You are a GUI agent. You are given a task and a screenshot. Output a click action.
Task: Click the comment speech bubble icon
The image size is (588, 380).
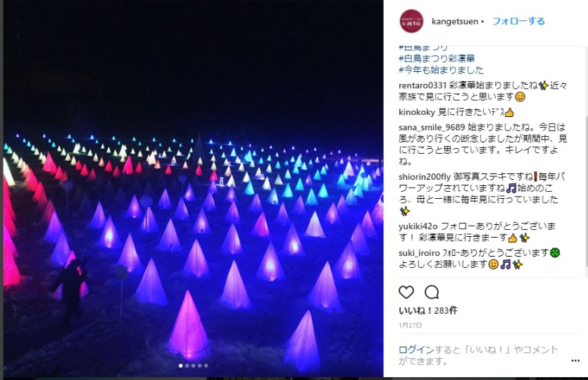[432, 292]
